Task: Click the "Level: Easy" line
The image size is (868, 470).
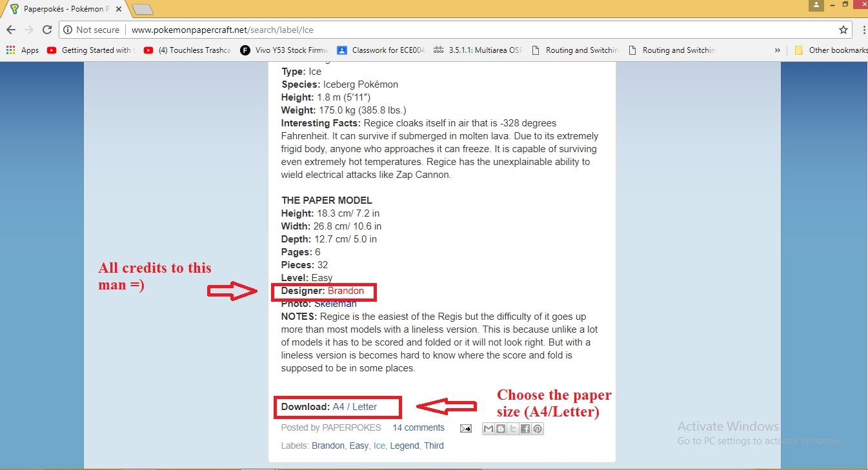Action: (307, 278)
